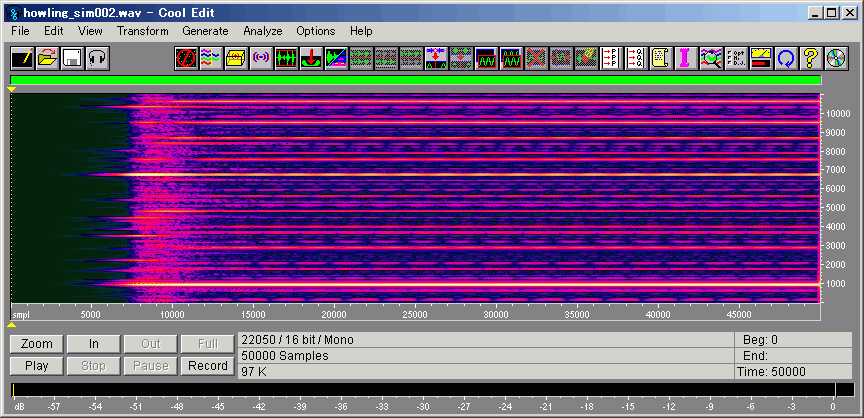Click the CD disc icon
This screenshot has width=864, height=418.
pyautogui.click(x=836, y=58)
